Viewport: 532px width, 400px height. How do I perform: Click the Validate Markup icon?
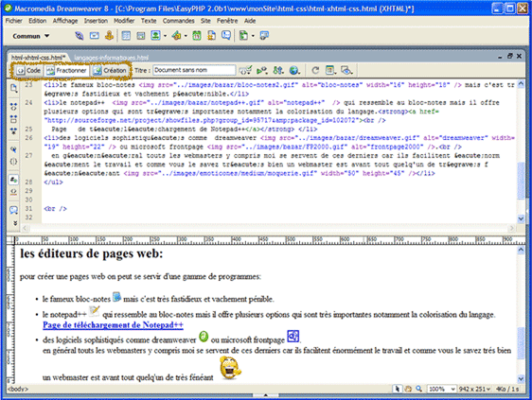pos(261,70)
